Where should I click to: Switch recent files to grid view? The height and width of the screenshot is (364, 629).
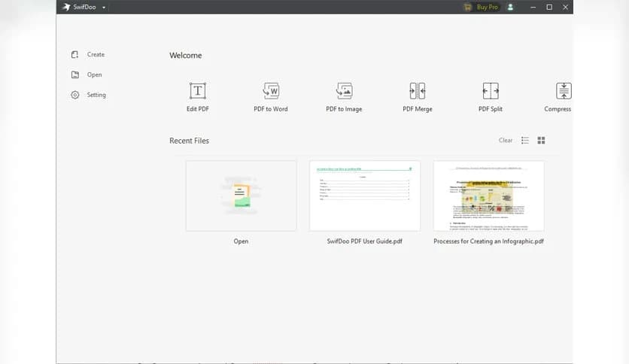[x=541, y=141]
